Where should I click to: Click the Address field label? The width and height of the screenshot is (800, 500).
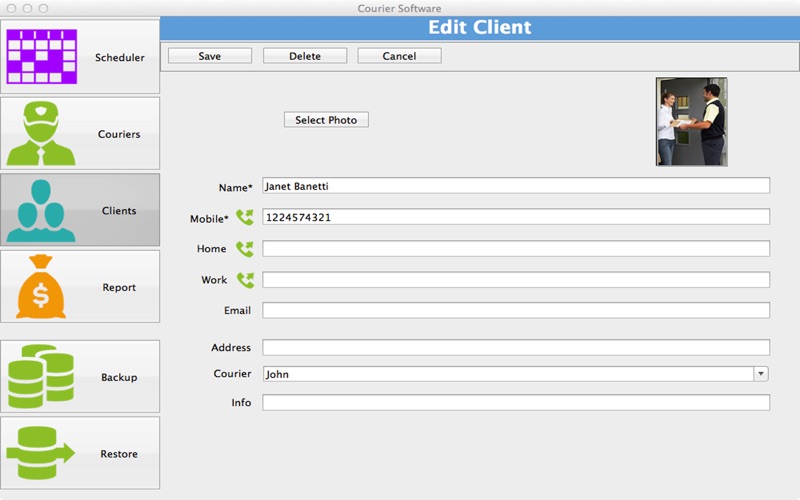231,347
